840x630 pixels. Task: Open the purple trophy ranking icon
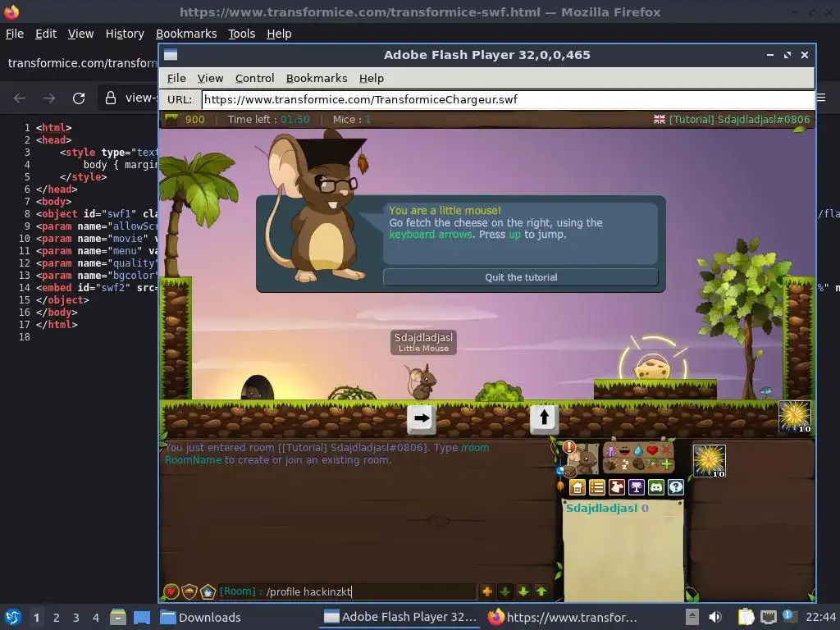click(637, 487)
